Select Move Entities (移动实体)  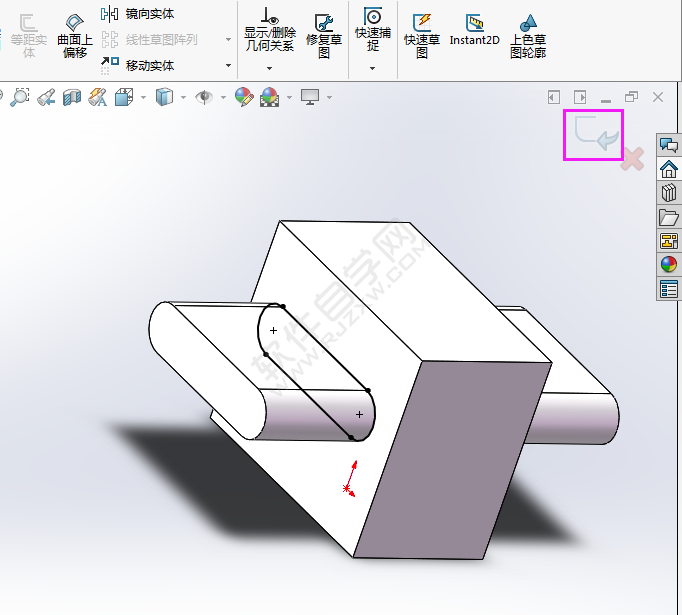click(137, 65)
